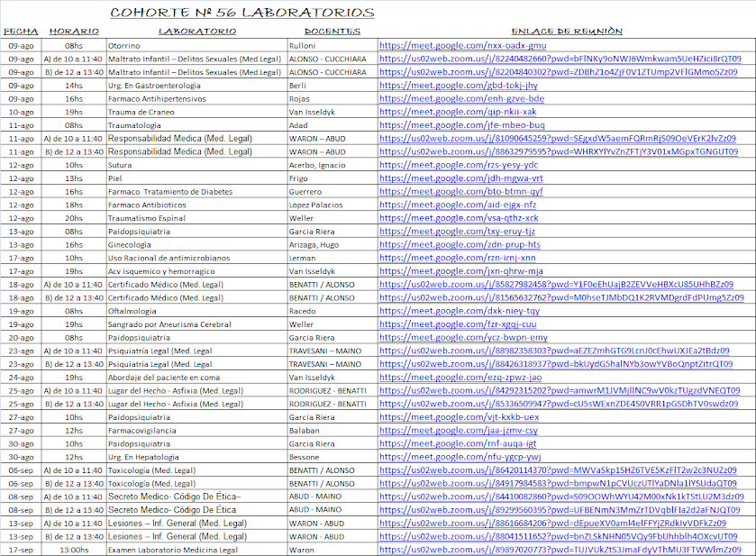The width and height of the screenshot is (756, 556).
Task: Open Meet link for Trauma de Craneo
Action: 458,112
